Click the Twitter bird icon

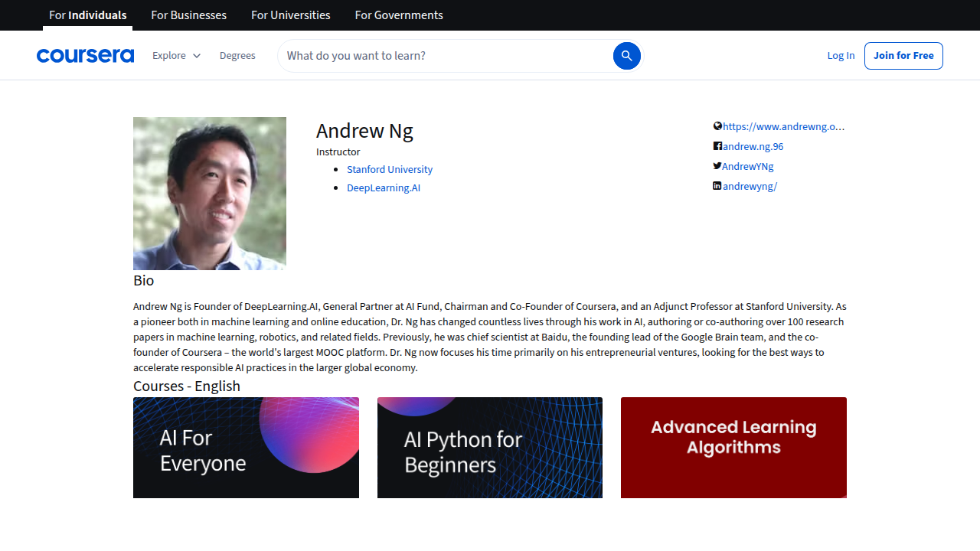click(717, 166)
